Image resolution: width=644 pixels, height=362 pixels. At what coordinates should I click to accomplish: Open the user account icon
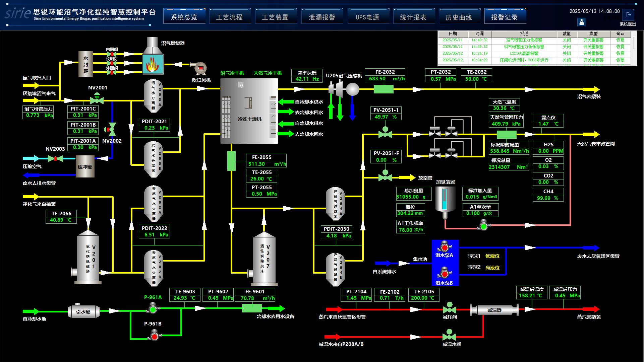coord(582,22)
